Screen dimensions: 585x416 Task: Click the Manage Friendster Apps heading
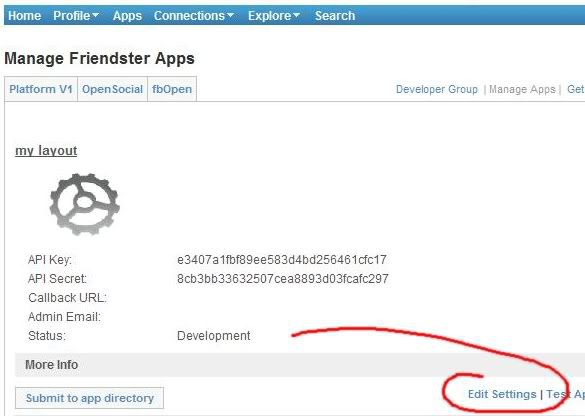pos(100,59)
